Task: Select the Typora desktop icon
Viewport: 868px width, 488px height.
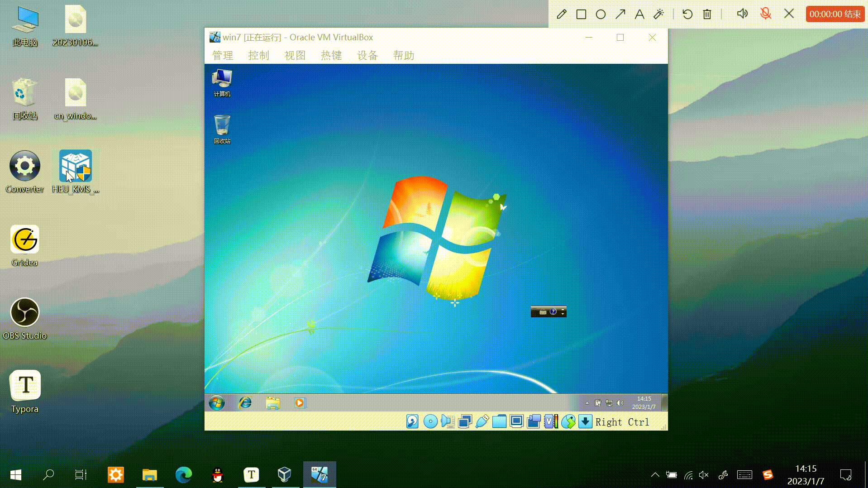Action: [x=25, y=392]
